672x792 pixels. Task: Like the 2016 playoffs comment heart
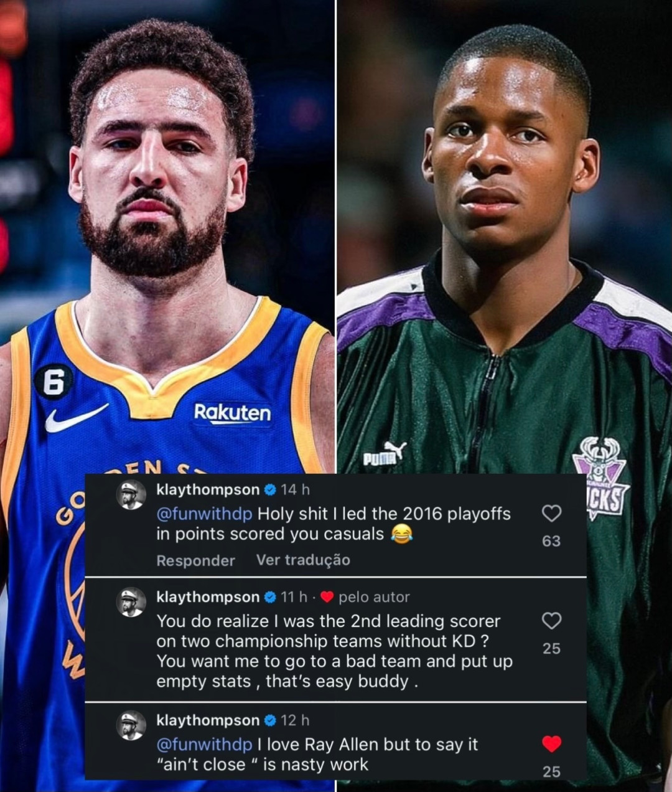[x=551, y=514]
